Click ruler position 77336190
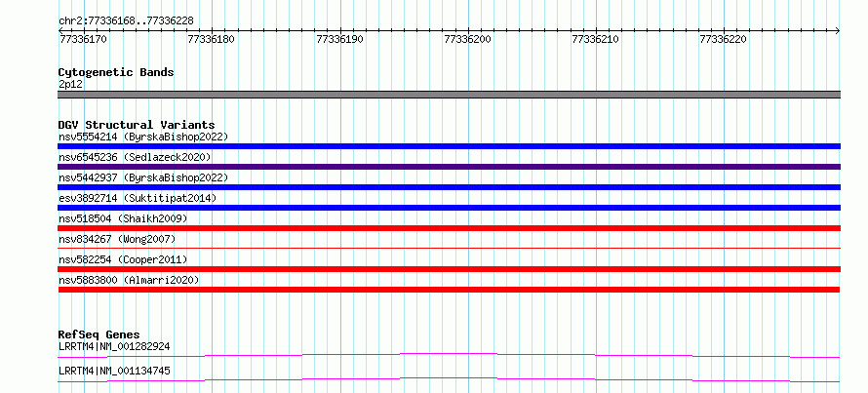Viewport: 868px width, 393px height. point(340,39)
